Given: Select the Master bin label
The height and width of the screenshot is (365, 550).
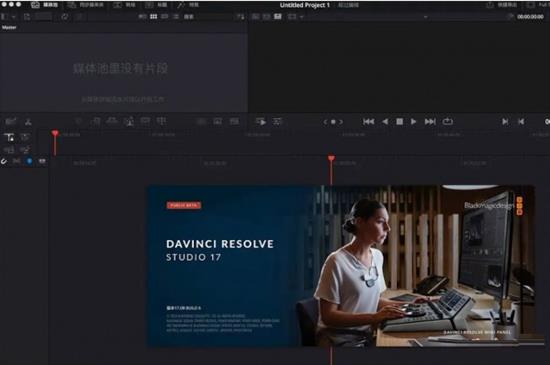Looking at the screenshot, I should [9, 27].
